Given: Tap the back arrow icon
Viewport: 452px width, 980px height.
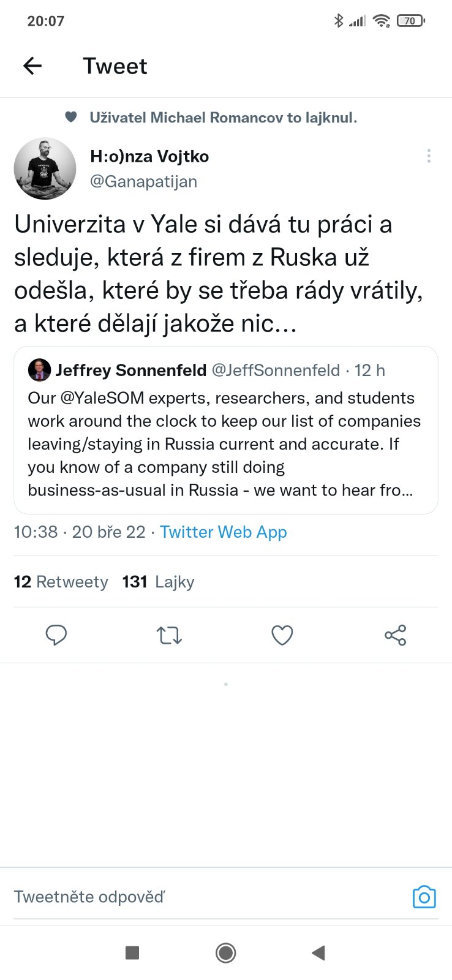Looking at the screenshot, I should point(32,66).
